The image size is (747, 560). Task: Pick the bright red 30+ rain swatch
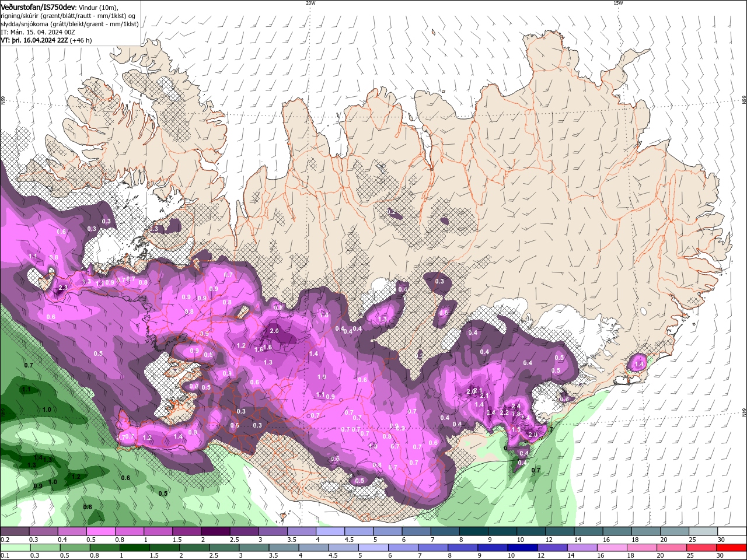[732, 548]
